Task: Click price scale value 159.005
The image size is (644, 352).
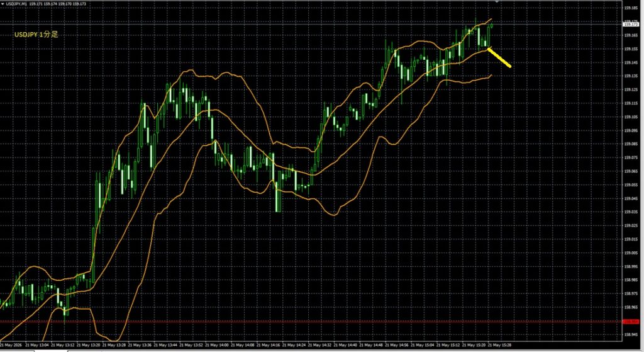Action: [630, 253]
